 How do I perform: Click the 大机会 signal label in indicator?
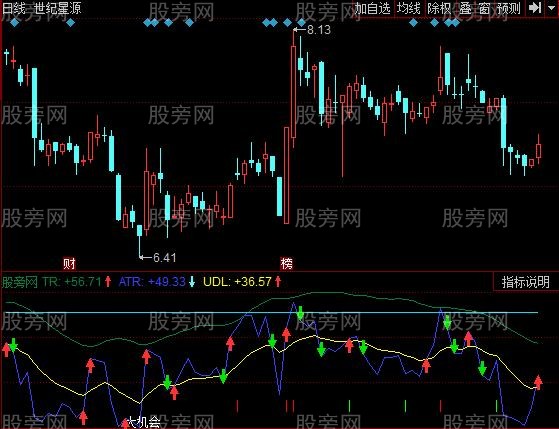pos(144,423)
